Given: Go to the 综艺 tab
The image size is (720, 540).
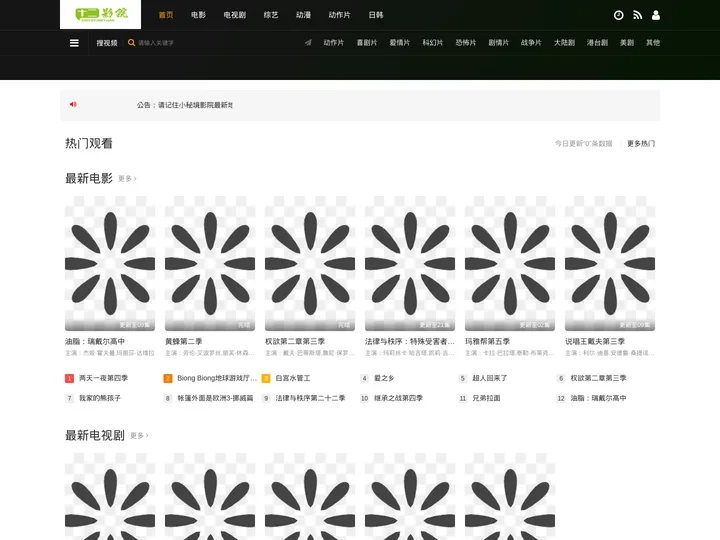Looking at the screenshot, I should point(271,15).
